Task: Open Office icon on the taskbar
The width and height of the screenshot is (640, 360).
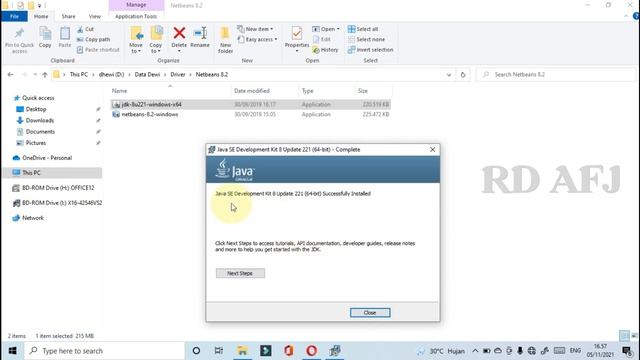Action: [x=289, y=351]
